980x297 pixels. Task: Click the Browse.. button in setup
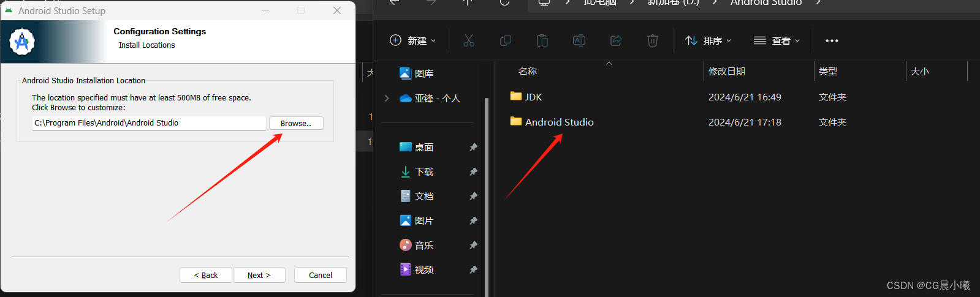point(296,123)
